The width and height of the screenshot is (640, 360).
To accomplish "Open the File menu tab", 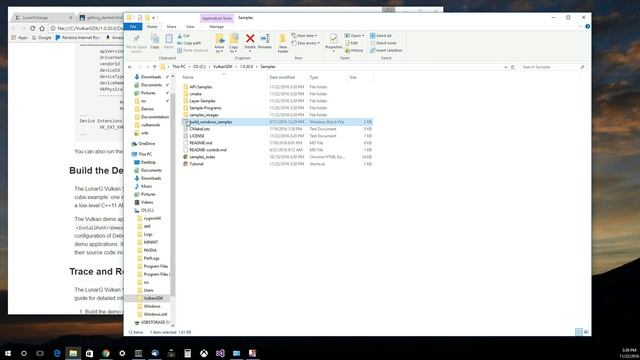I will click(x=133, y=27).
